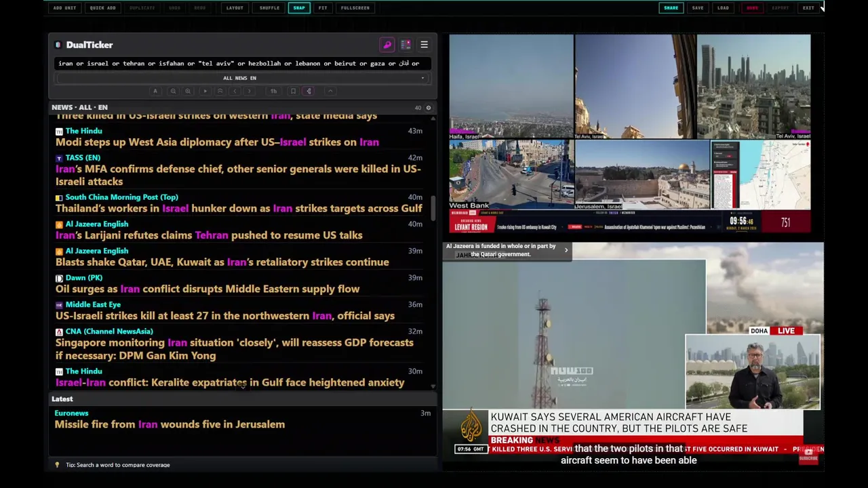Select the 1h time range control
The image size is (868, 488).
[273, 91]
